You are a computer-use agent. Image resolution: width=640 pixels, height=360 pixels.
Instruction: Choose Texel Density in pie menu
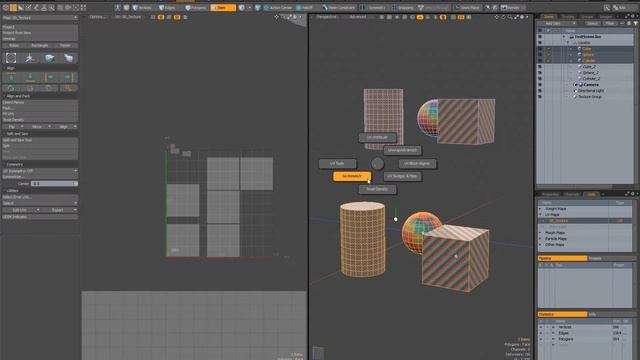coord(377,189)
